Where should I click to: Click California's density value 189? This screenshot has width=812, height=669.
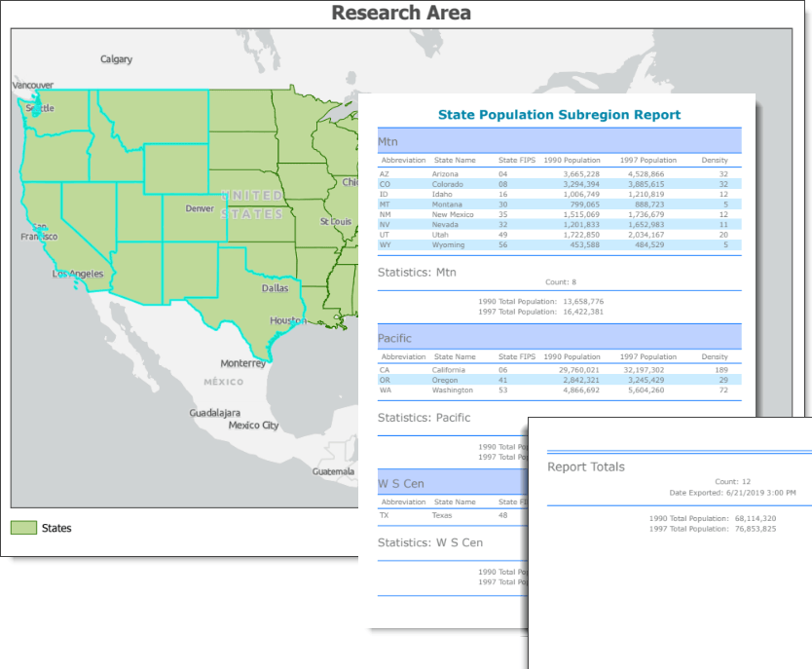coord(721,370)
